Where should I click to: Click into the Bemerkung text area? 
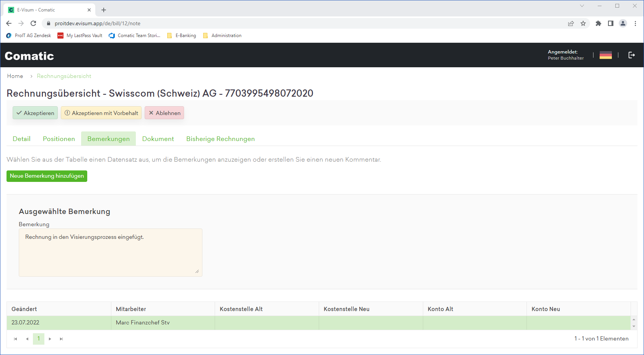pyautogui.click(x=111, y=253)
